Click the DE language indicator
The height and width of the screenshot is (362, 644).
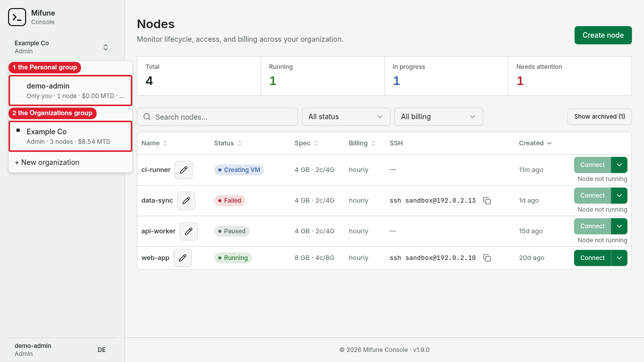pos(102,350)
